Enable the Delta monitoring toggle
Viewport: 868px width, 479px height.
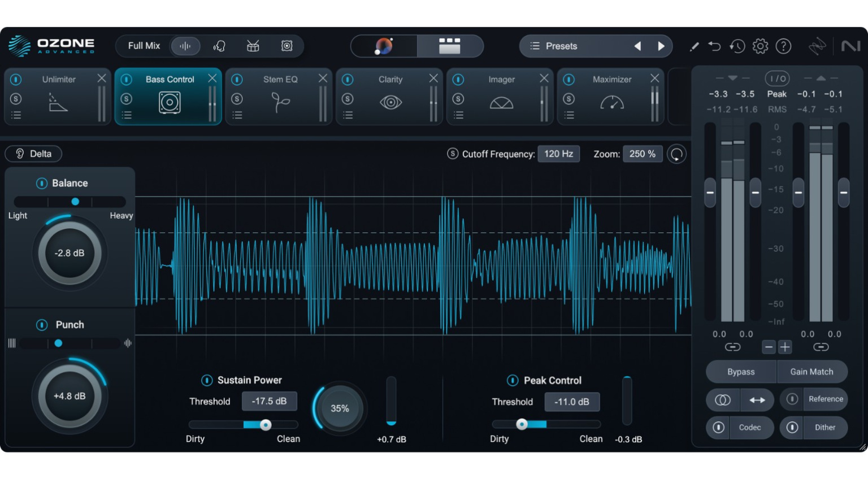click(x=33, y=153)
